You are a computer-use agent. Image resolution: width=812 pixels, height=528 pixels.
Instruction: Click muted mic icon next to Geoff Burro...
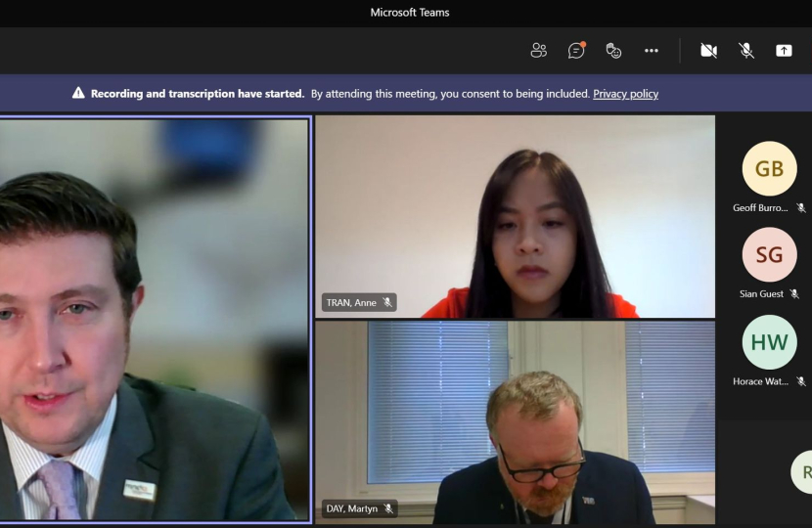point(800,208)
